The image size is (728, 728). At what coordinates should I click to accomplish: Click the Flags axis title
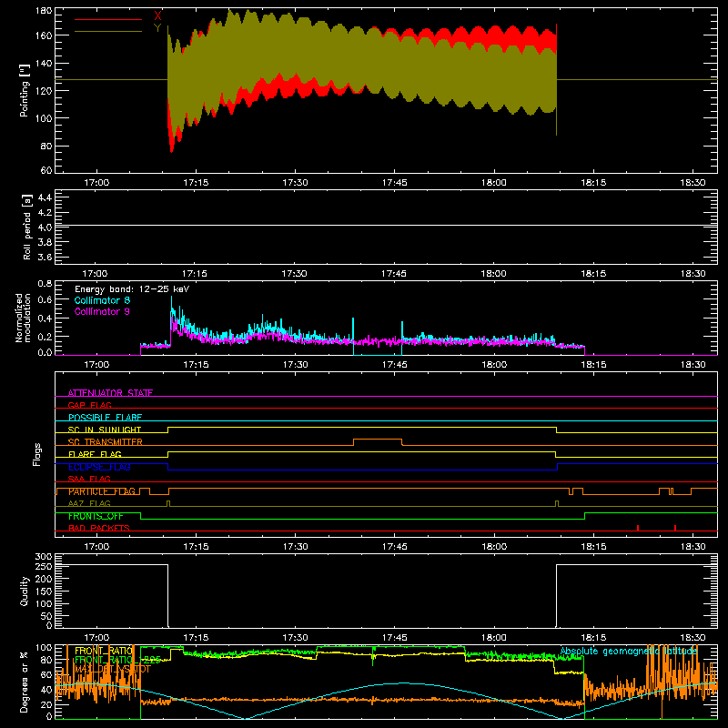pyautogui.click(x=37, y=454)
